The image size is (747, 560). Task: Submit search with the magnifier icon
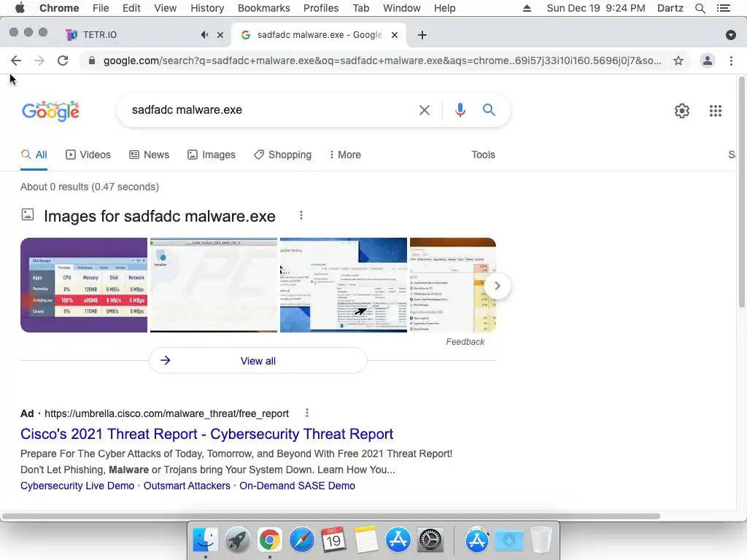489,110
